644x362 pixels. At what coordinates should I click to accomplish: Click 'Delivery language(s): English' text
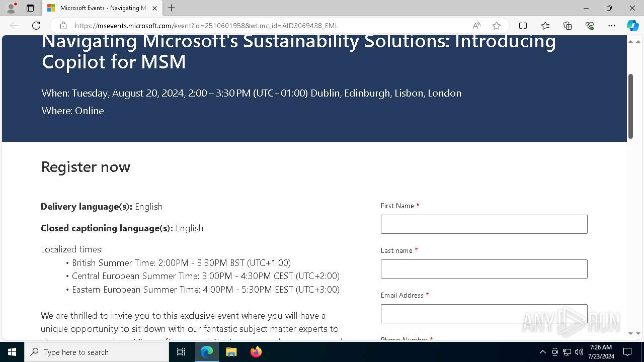click(x=102, y=207)
